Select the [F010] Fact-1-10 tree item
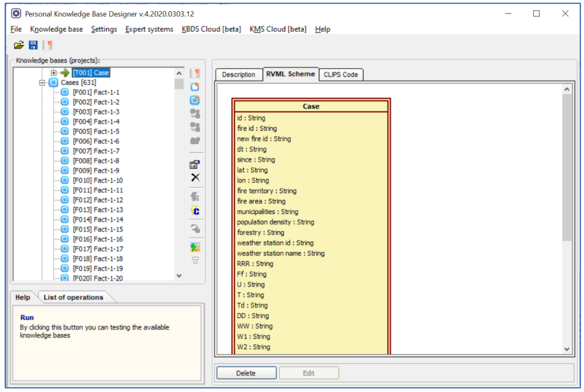The height and width of the screenshot is (392, 584). point(98,180)
